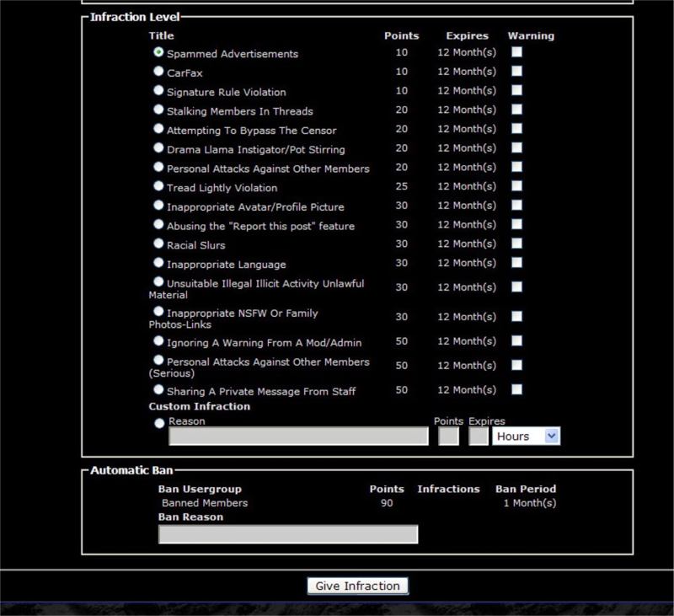Image resolution: width=674 pixels, height=616 pixels.
Task: Select Tread Lightly Violation radio button
Action: pos(158,186)
